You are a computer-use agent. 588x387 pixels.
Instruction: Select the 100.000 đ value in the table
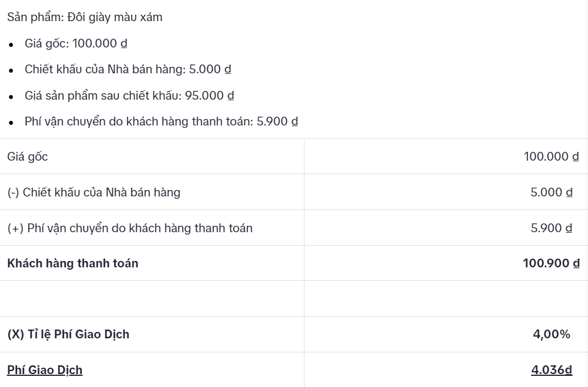(x=551, y=157)
